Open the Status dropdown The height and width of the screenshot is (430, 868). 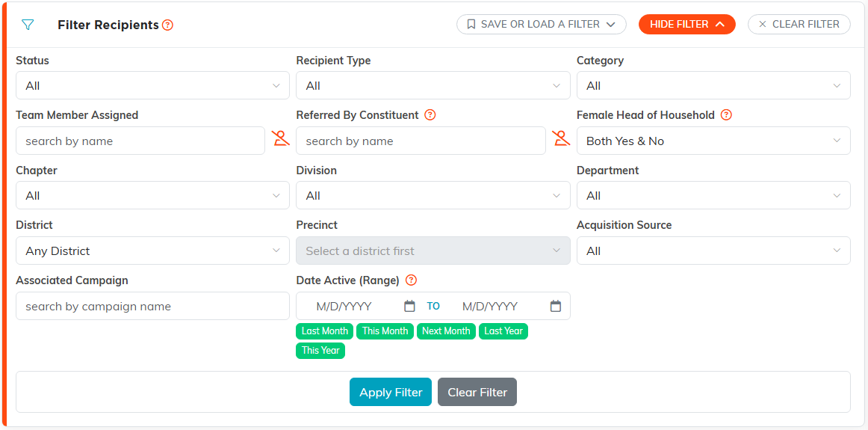coord(153,85)
